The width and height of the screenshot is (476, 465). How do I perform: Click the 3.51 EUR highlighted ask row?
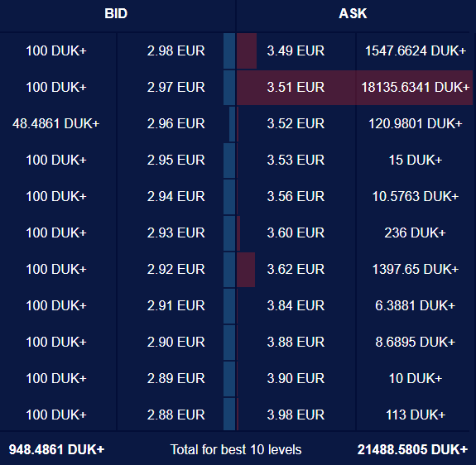point(354,88)
